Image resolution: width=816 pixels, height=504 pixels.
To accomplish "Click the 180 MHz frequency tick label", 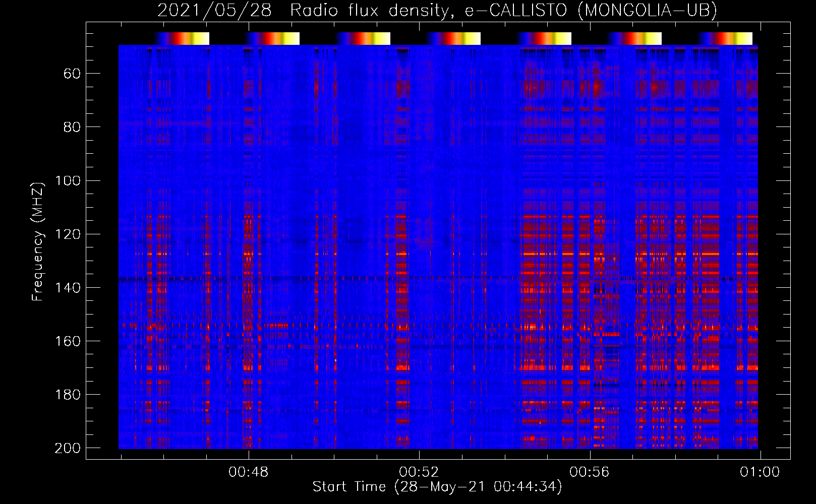I will [x=68, y=395].
